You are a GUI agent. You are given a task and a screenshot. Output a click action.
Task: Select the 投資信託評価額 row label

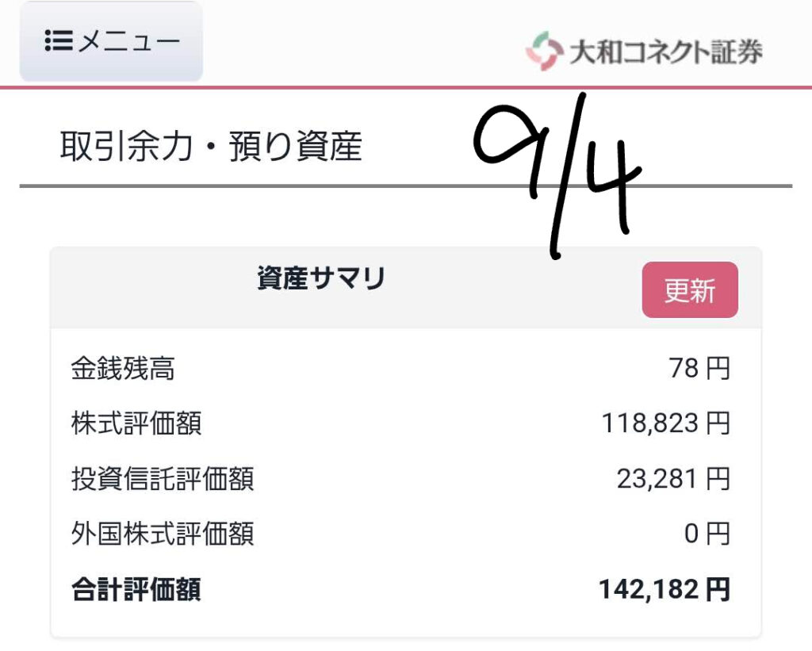tap(163, 478)
